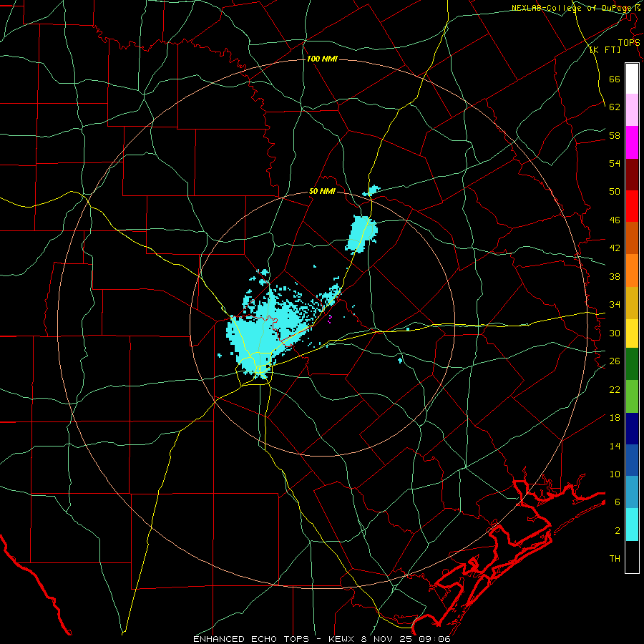Click the 2 value on the legend
This screenshot has width=644, height=644.
(618, 531)
